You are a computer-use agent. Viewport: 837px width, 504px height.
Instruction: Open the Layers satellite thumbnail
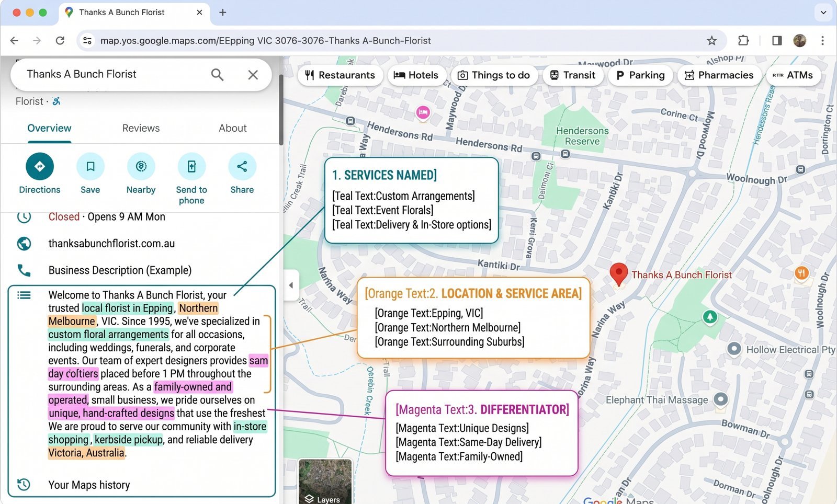(x=325, y=482)
